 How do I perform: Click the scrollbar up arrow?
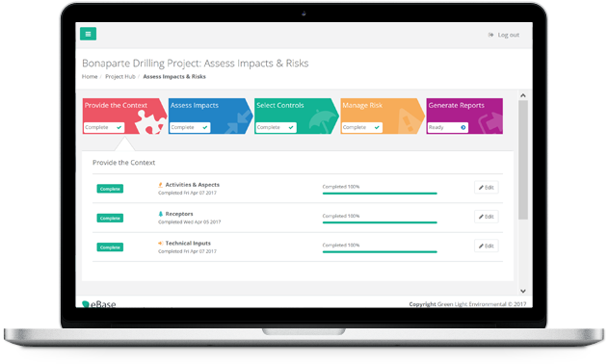point(523,95)
